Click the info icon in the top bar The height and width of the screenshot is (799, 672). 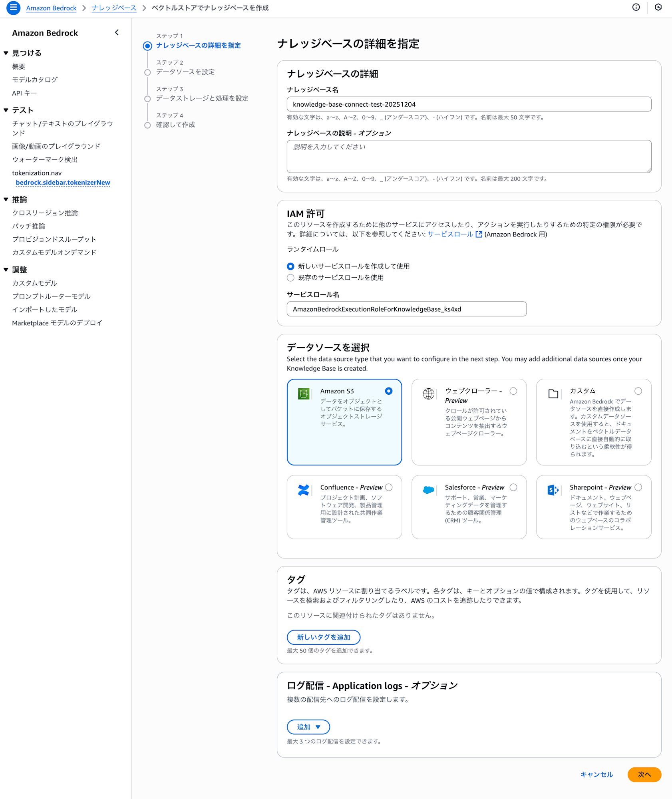(636, 8)
